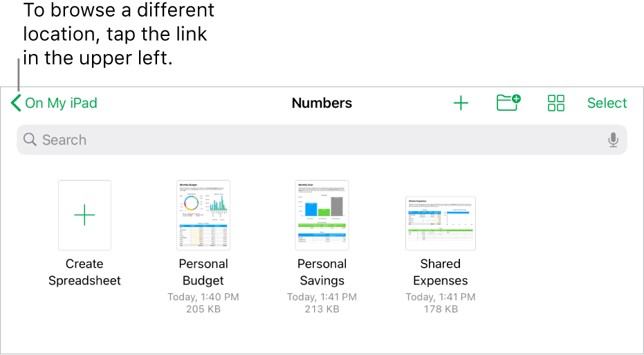The width and height of the screenshot is (644, 355).
Task: Tap the plus icon to add spreadsheet
Action: coord(461,103)
